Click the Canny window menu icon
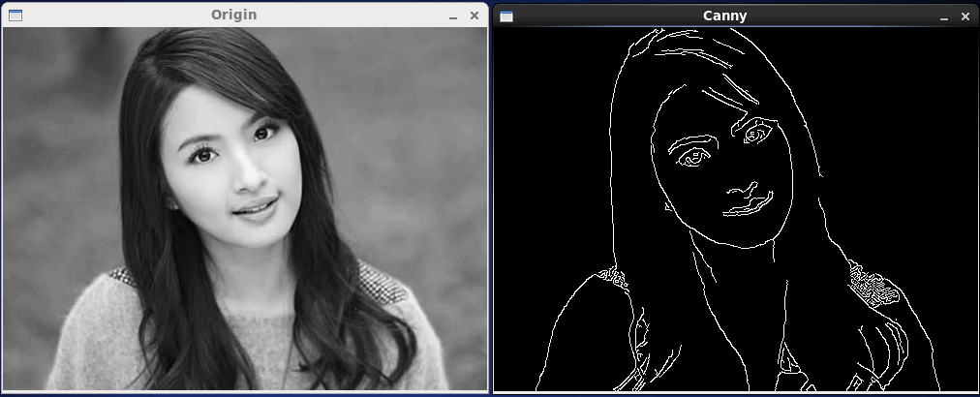Image resolution: width=980 pixels, height=397 pixels. (506, 15)
